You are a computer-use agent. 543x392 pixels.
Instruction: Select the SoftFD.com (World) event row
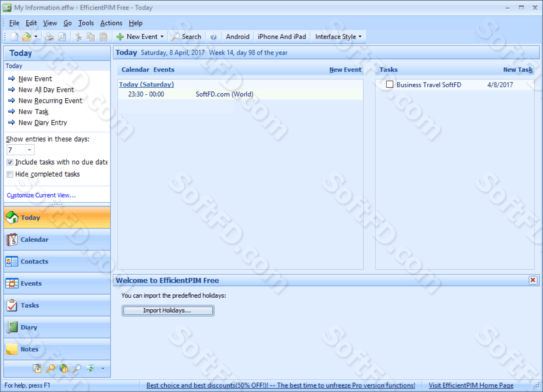[x=240, y=94]
